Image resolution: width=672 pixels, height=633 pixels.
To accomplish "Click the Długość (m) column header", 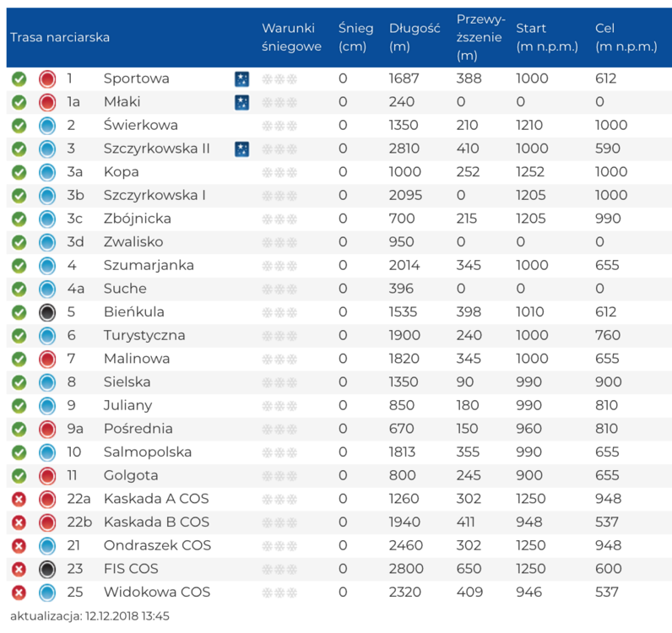I will [x=415, y=37].
